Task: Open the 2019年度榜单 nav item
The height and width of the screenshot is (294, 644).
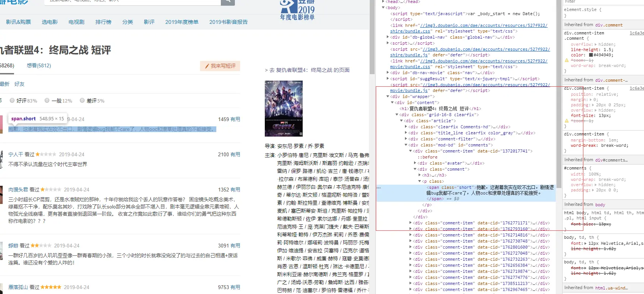Action: [x=182, y=22]
